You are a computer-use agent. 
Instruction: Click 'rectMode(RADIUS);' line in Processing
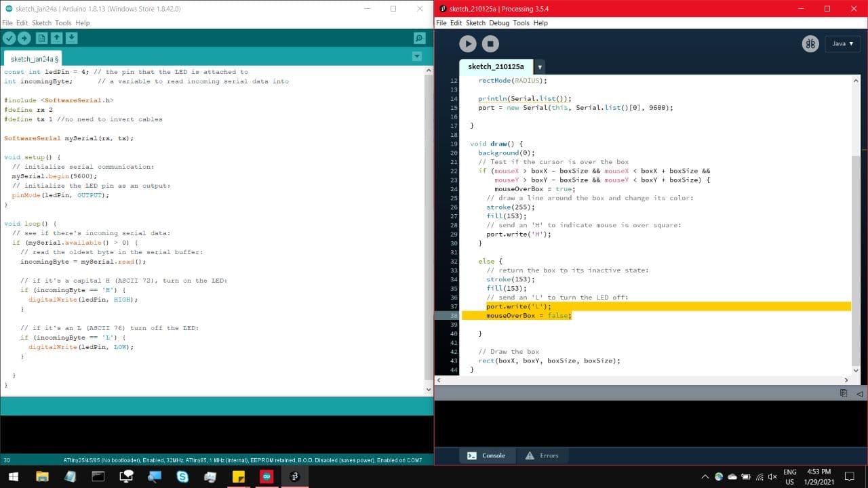point(512,81)
